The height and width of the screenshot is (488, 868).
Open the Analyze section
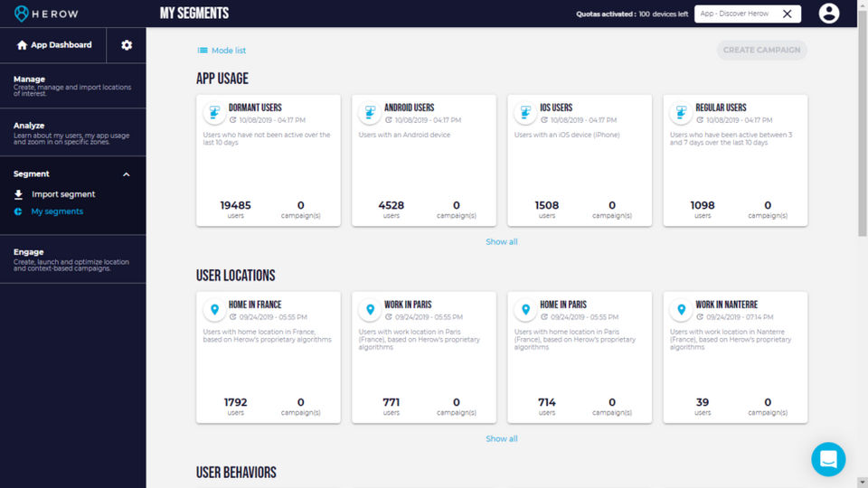point(73,132)
